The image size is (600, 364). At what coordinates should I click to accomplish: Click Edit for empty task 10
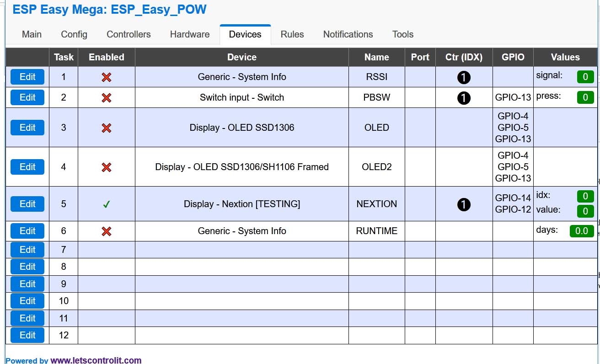[27, 301]
